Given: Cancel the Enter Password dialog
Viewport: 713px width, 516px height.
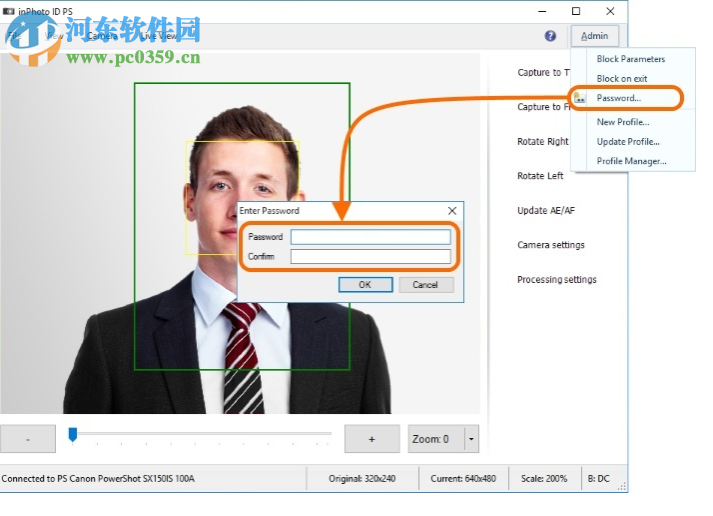Looking at the screenshot, I should click(x=426, y=285).
